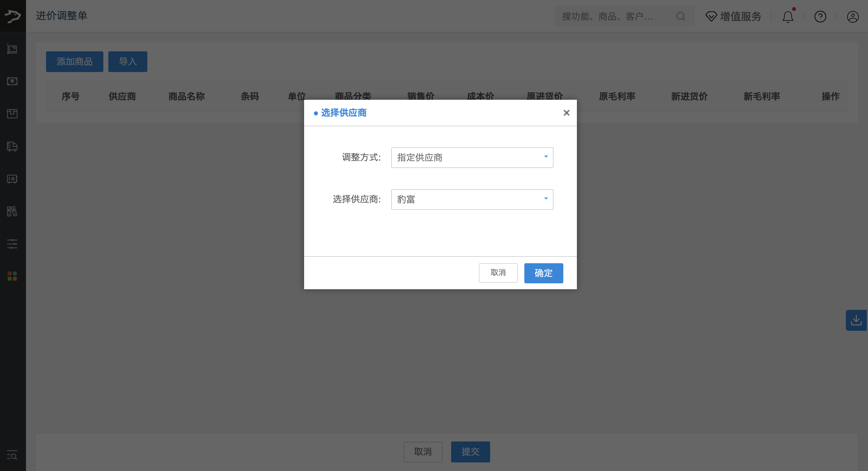This screenshot has width=868, height=471.
Task: Click the blue download floating button
Action: coord(856,320)
